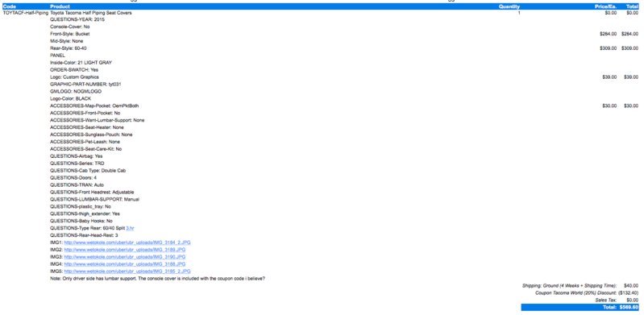Screen dimensions: 644x315
Task: Click the Quantity column header
Action: click(x=509, y=6)
